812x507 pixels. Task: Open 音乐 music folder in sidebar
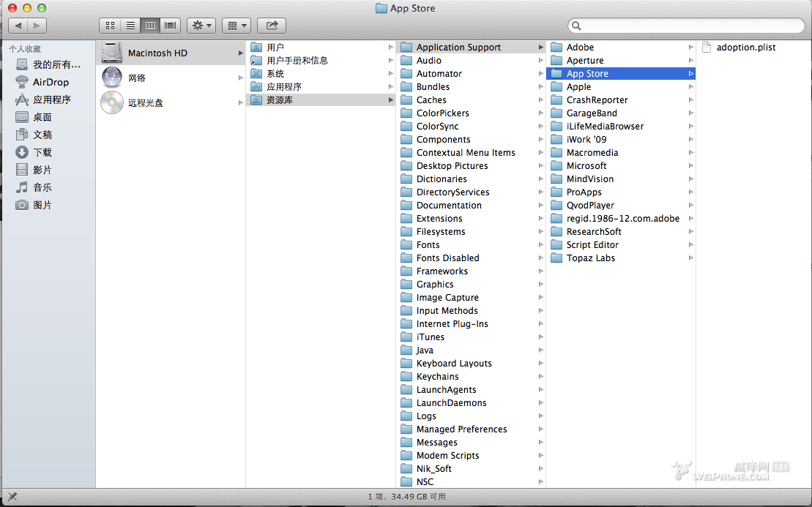[x=42, y=187]
